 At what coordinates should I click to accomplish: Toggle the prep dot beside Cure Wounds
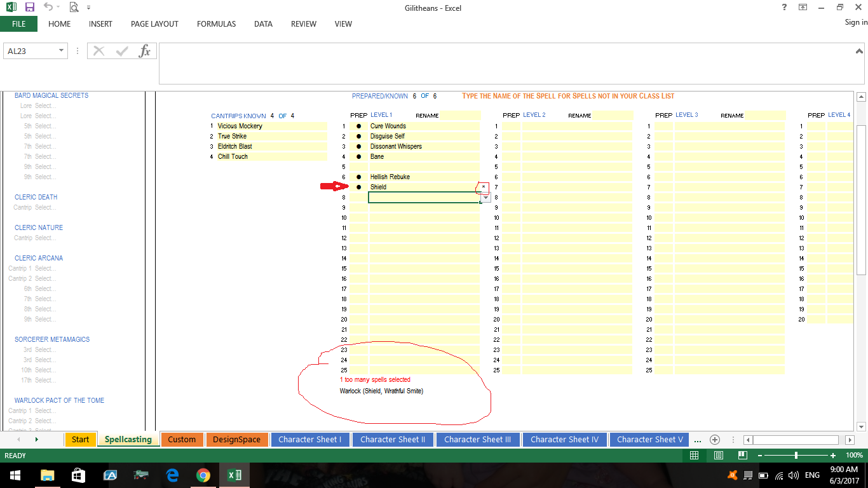tap(358, 126)
